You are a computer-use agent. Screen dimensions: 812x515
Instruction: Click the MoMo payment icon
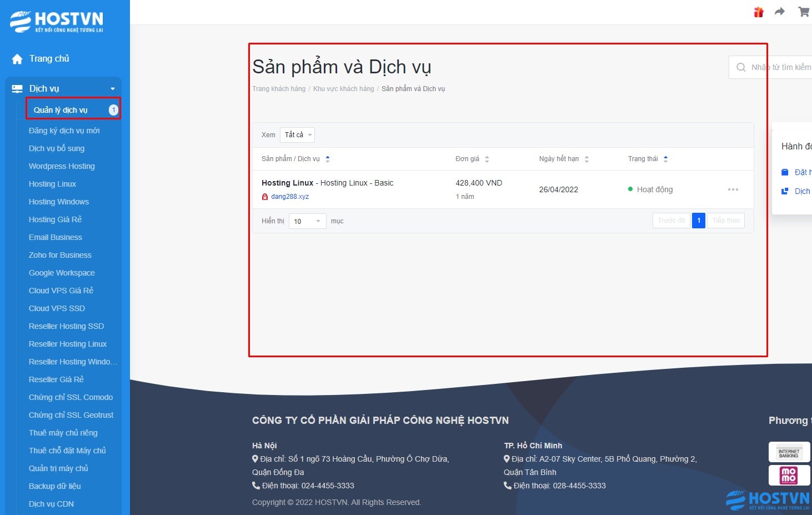pyautogui.click(x=789, y=475)
